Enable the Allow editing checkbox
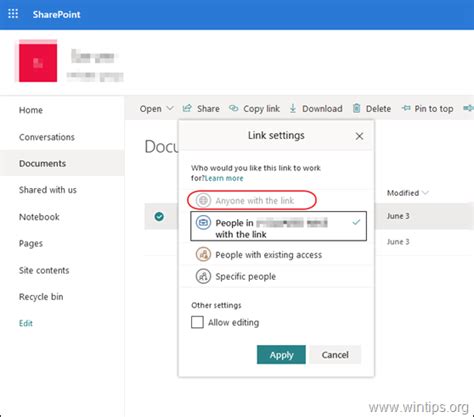 (x=197, y=322)
